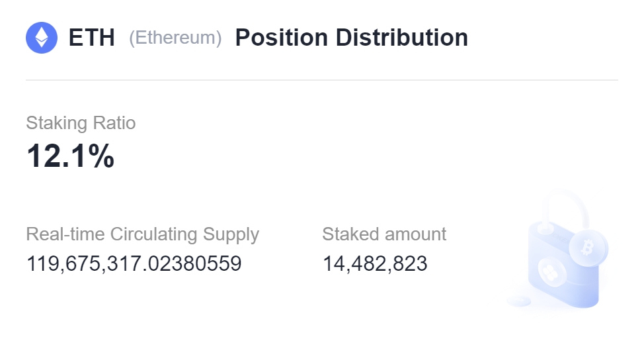Click the word Position in the heading
644x337 pixels.
click(282, 38)
